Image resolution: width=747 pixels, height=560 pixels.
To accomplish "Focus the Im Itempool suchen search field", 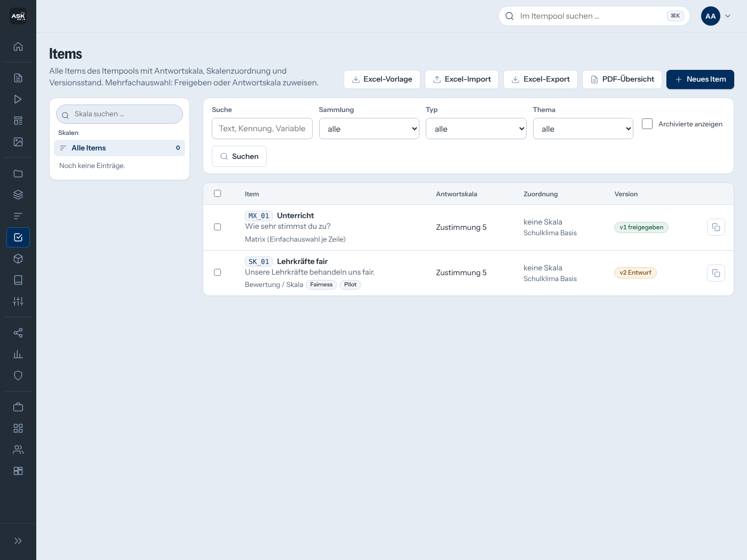I will [x=594, y=16].
